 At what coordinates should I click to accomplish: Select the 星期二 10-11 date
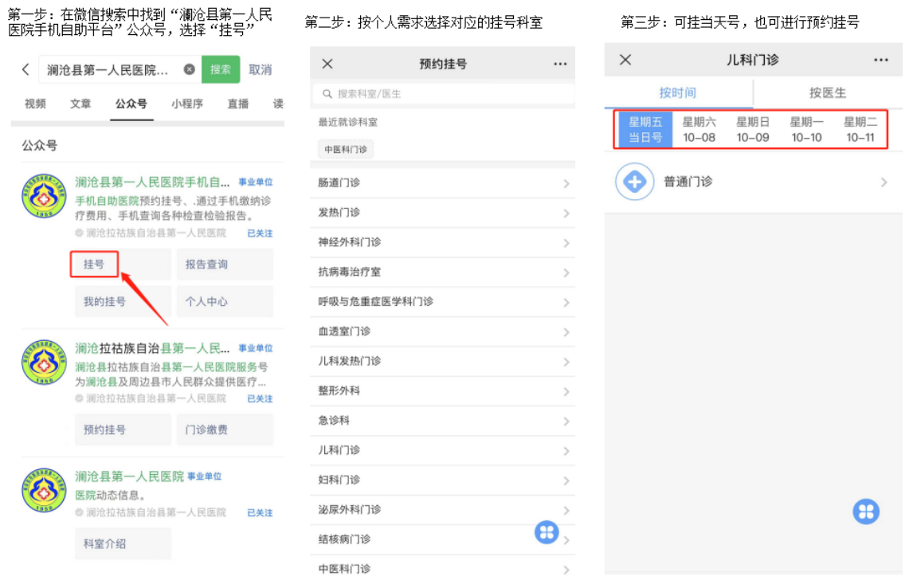860,129
